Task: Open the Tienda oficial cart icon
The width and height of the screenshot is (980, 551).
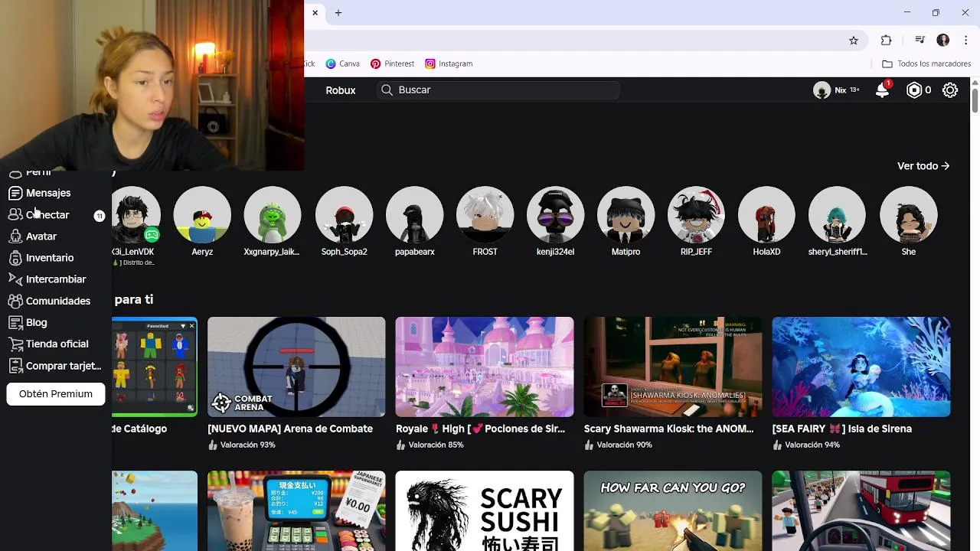Action: coord(15,344)
